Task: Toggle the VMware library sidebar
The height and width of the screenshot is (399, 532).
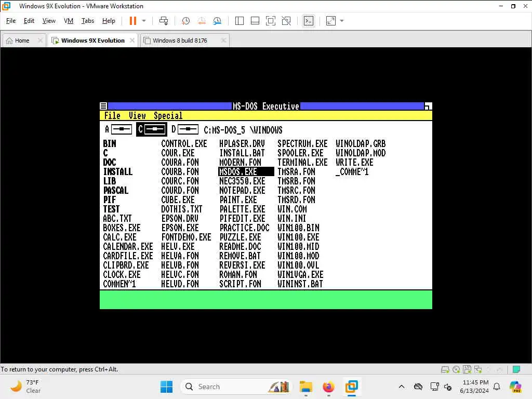Action: (239, 21)
